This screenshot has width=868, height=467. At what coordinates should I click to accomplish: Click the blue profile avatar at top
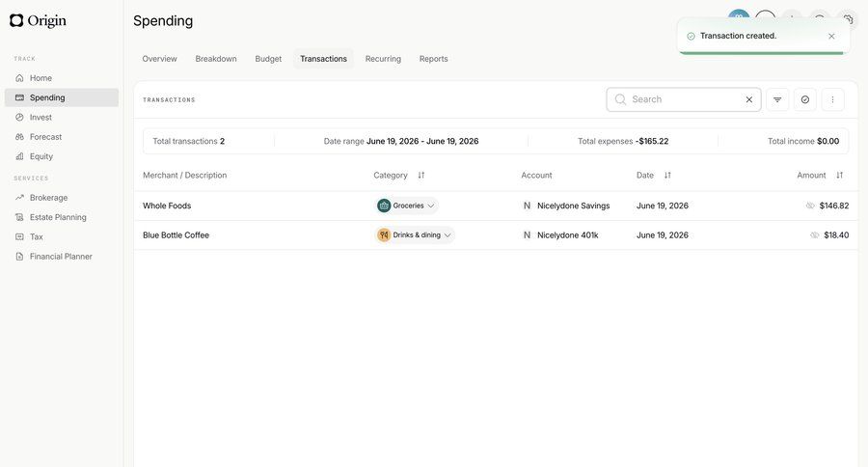739,16
